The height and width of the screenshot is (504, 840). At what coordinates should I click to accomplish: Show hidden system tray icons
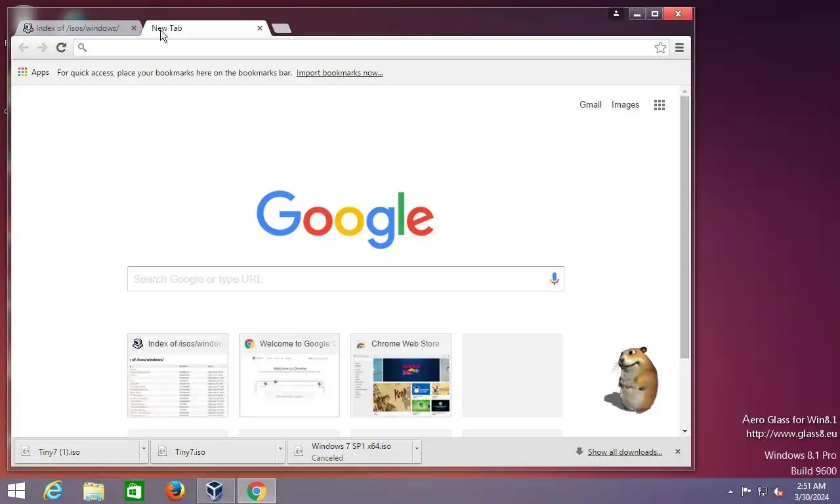(730, 492)
